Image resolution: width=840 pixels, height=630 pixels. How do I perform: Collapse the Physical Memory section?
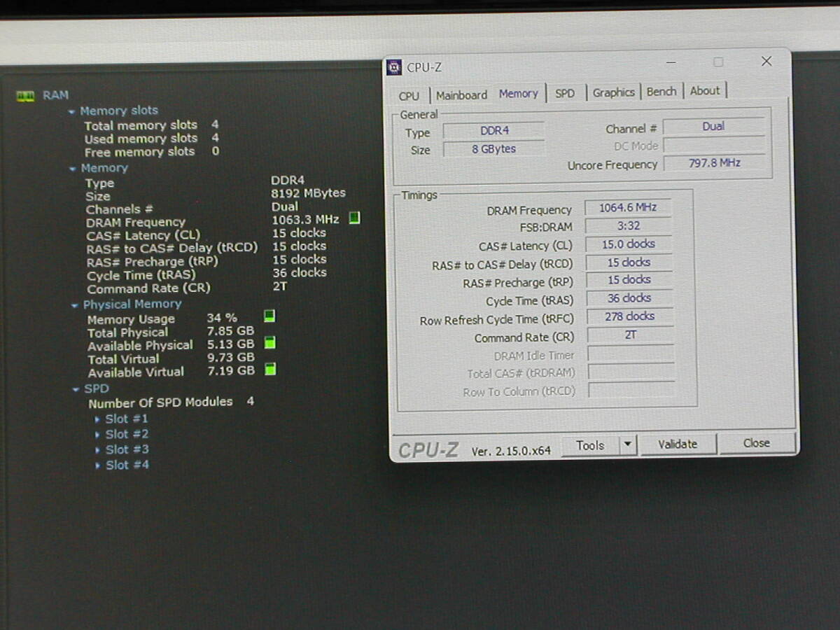[x=75, y=305]
